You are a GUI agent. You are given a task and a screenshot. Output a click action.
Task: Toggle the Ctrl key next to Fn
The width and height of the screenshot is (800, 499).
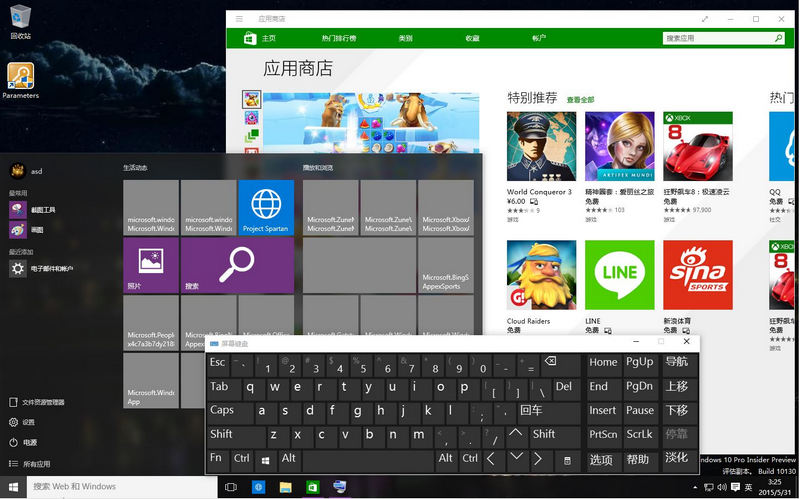[x=242, y=460]
